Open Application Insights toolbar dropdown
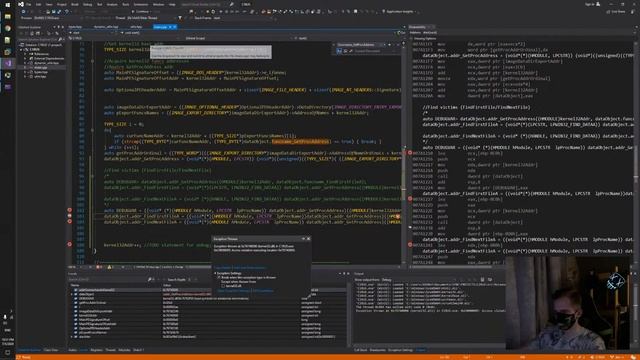640x360 pixels. 400,12
